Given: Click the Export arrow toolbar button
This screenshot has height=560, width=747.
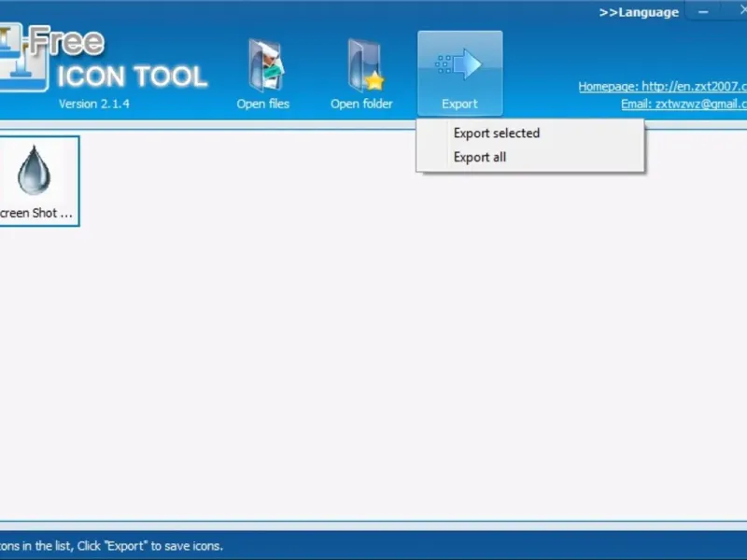Looking at the screenshot, I should (x=459, y=74).
